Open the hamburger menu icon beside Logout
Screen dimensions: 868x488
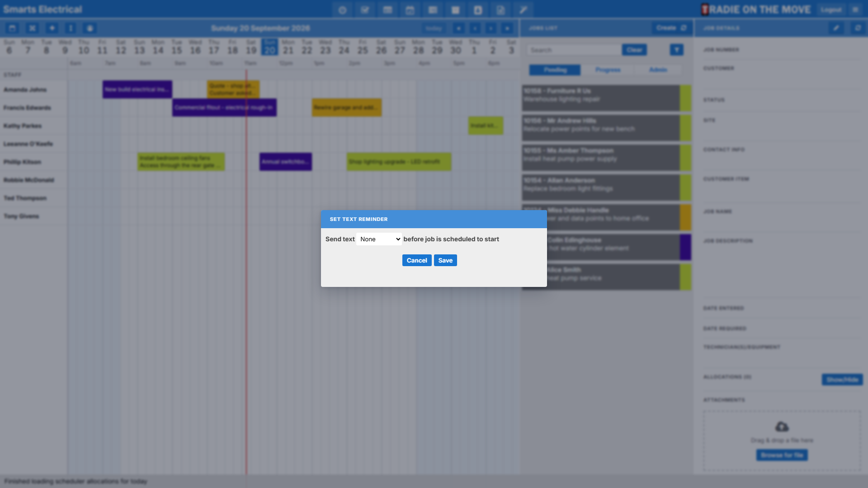pos(855,9)
